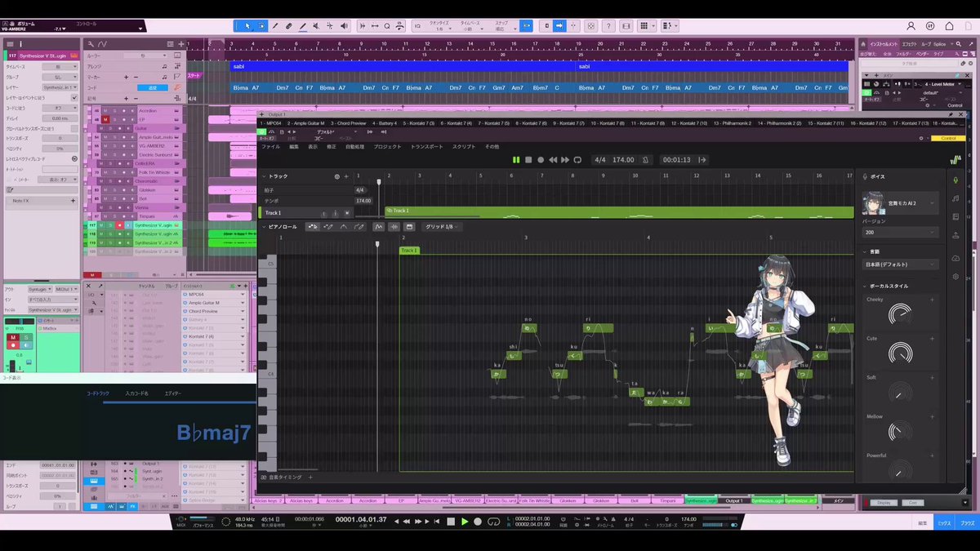The width and height of the screenshot is (980, 551).
Task: Click the ミックス button at bottom right
Action: [944, 522]
